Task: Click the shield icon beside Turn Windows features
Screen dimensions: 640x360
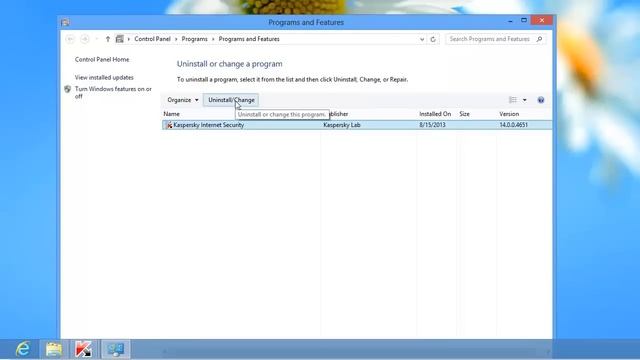Action: (68, 89)
